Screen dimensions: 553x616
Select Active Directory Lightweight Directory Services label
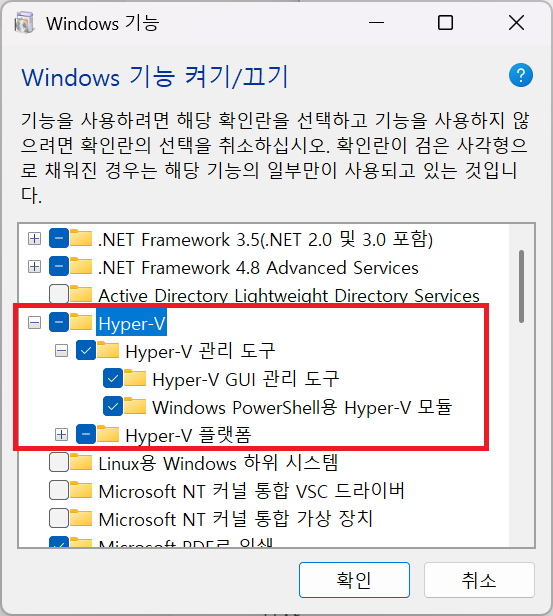click(x=289, y=295)
